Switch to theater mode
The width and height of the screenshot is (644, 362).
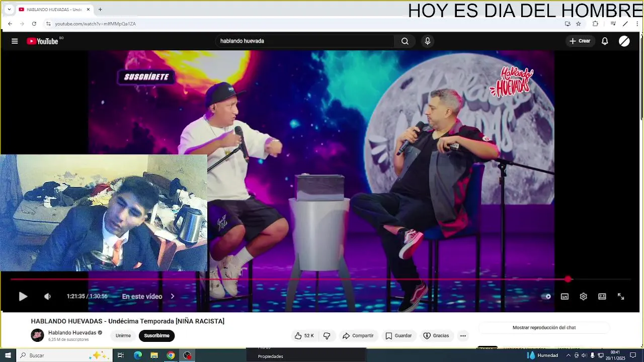[602, 297]
